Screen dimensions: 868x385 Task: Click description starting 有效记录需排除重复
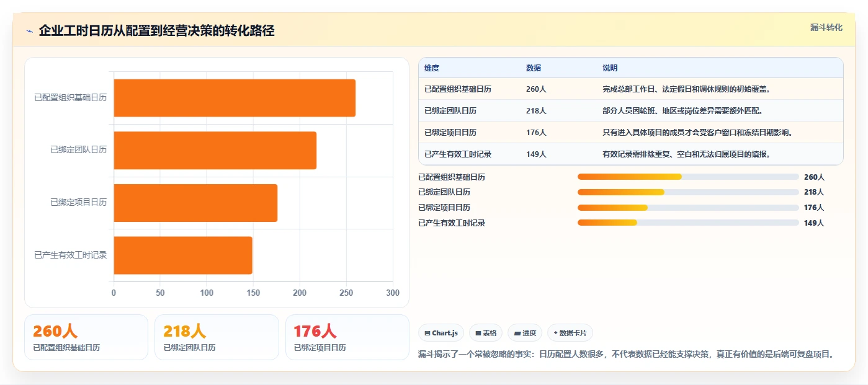point(686,154)
